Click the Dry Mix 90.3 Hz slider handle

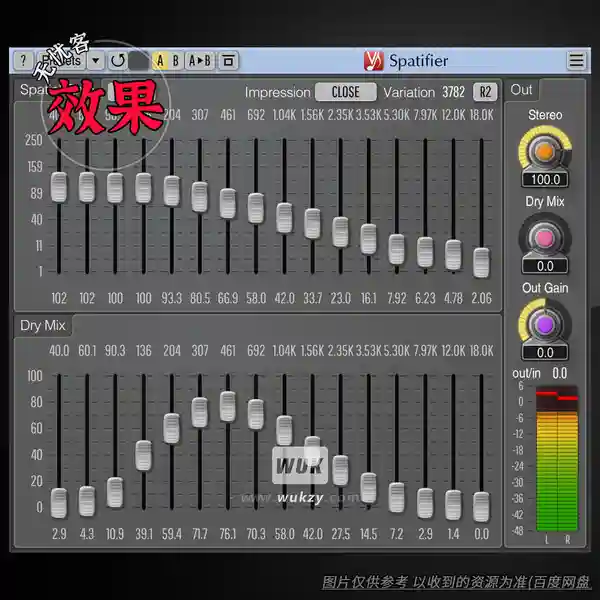point(115,492)
